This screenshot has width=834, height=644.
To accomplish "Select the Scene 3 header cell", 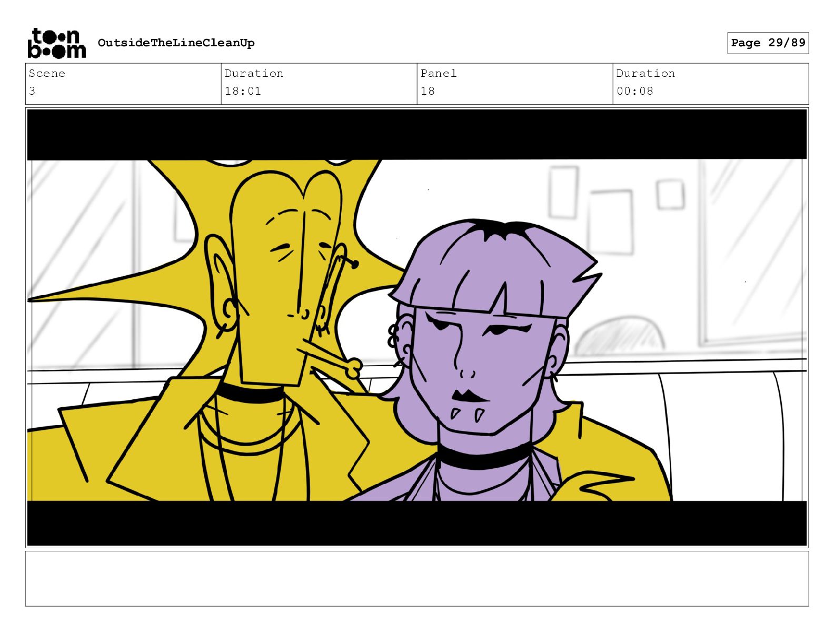I will 123,84.
